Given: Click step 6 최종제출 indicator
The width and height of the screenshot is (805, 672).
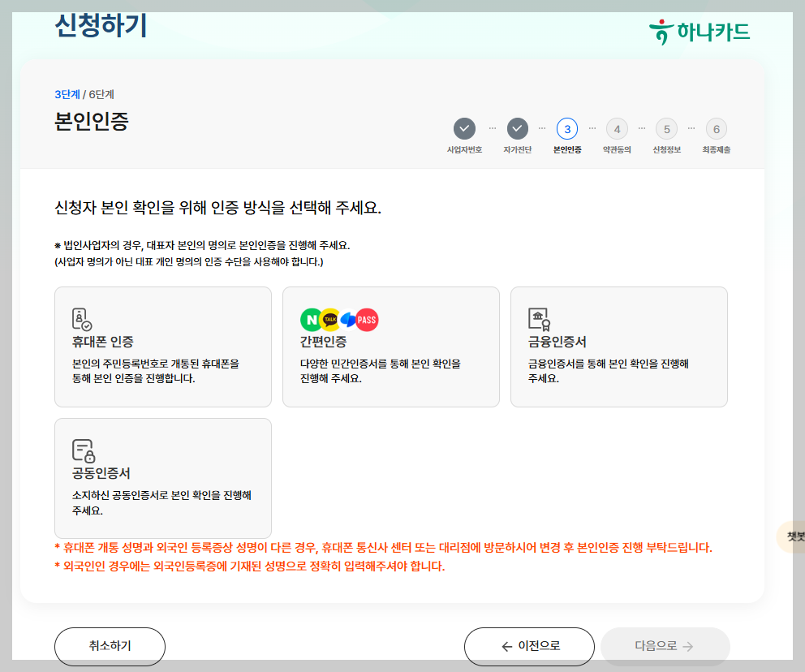Looking at the screenshot, I should coord(717,128).
